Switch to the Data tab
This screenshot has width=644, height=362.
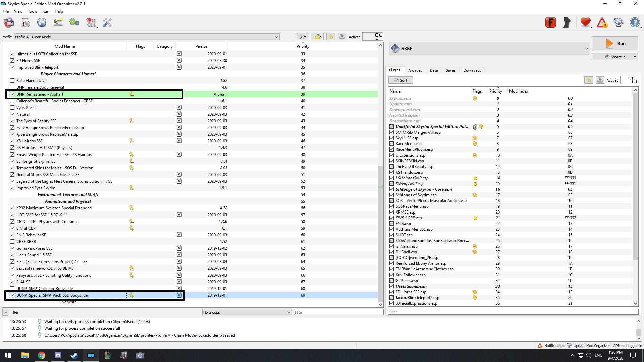click(434, 70)
